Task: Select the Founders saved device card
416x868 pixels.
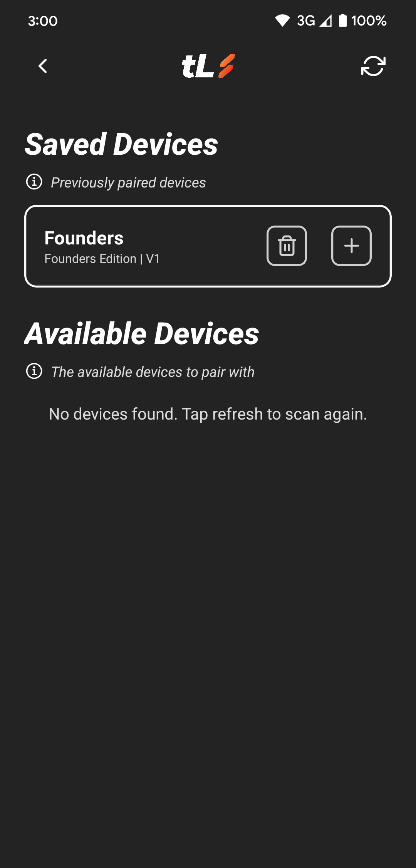Action: point(208,246)
